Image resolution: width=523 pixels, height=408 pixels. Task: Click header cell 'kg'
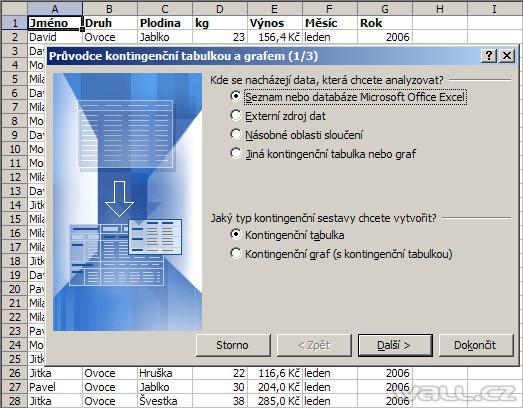click(220, 23)
